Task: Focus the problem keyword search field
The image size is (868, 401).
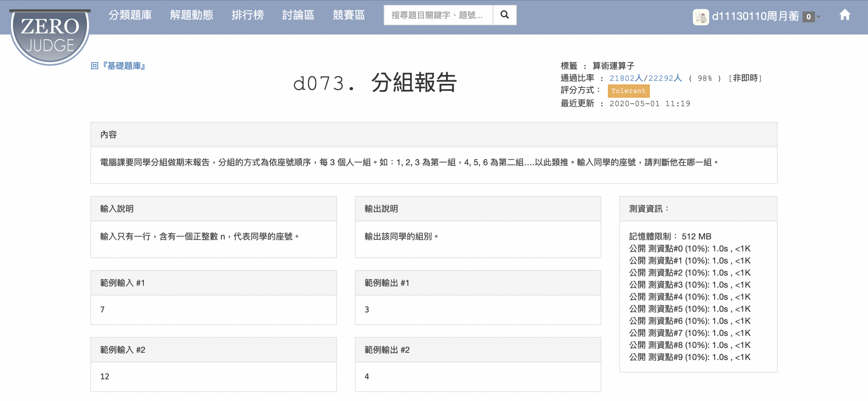Action: click(x=438, y=15)
